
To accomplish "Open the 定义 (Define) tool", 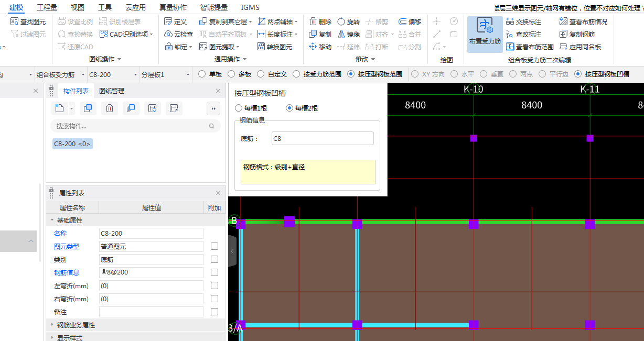I will pos(176,21).
